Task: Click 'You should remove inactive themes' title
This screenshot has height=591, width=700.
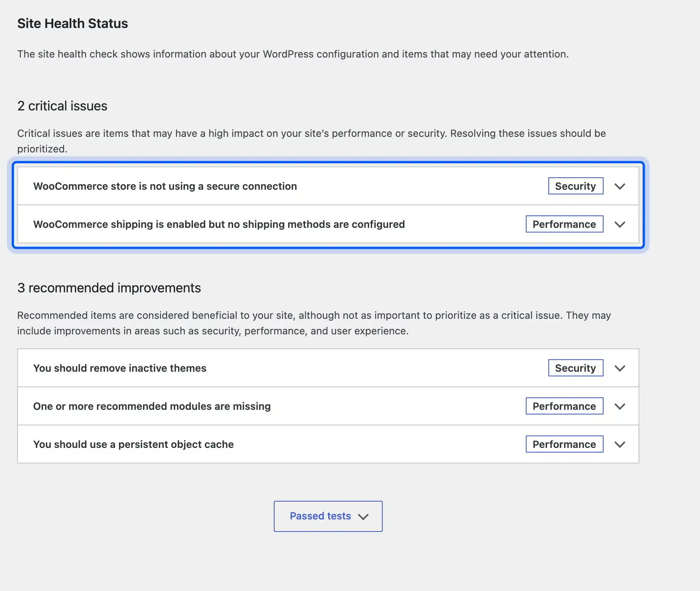Action: click(x=120, y=368)
